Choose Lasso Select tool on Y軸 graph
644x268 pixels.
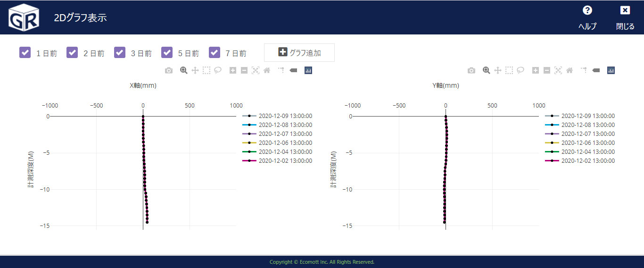click(520, 70)
